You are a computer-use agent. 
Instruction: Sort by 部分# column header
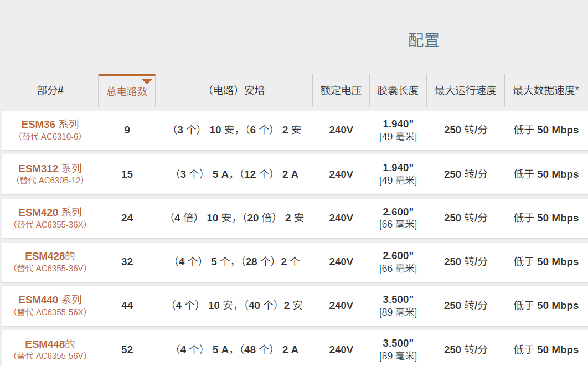pyautogui.click(x=50, y=90)
